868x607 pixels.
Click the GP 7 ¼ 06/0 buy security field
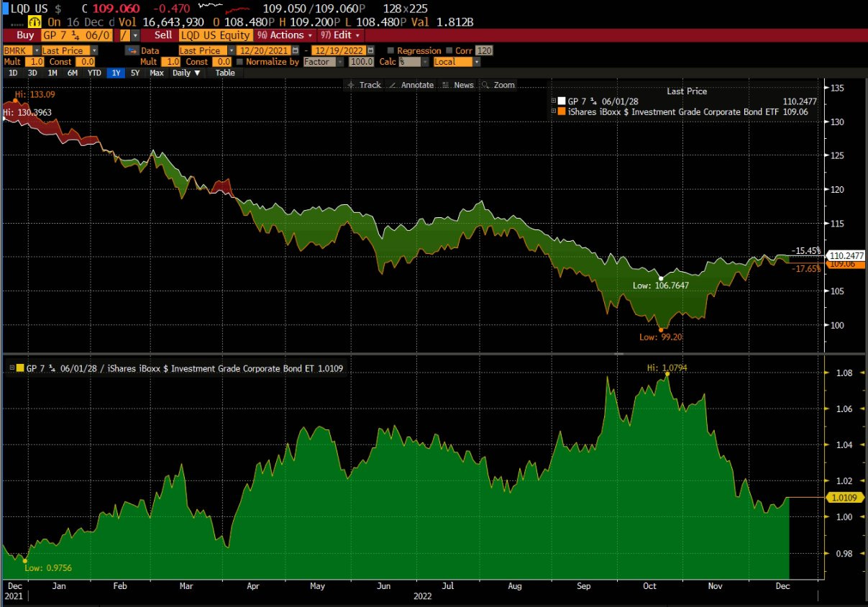click(x=76, y=35)
